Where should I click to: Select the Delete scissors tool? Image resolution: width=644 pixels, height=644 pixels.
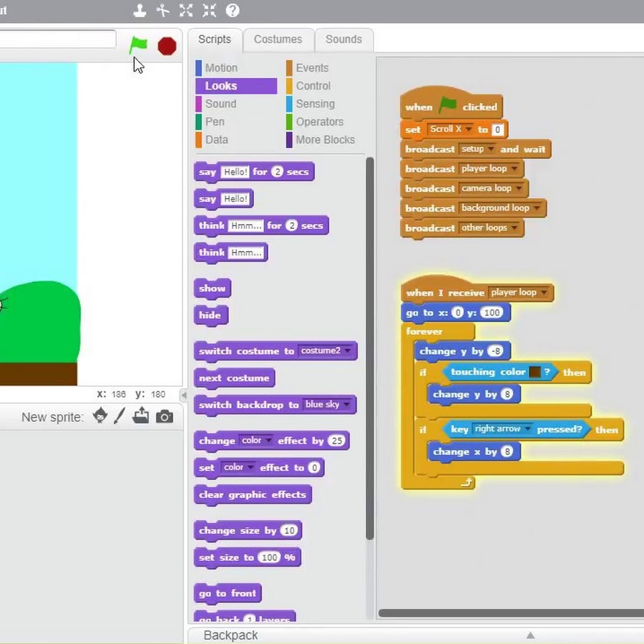(163, 10)
